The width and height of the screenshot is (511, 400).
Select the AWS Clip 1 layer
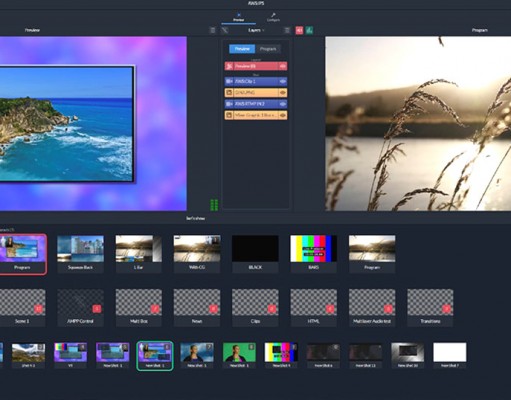256,81
